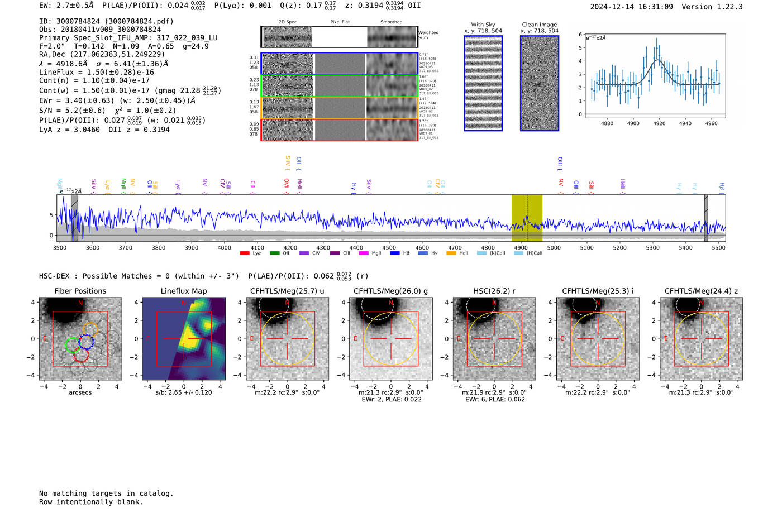Click the 'LyA z = 3.0460' text
The image size is (782, 532).
70,130
